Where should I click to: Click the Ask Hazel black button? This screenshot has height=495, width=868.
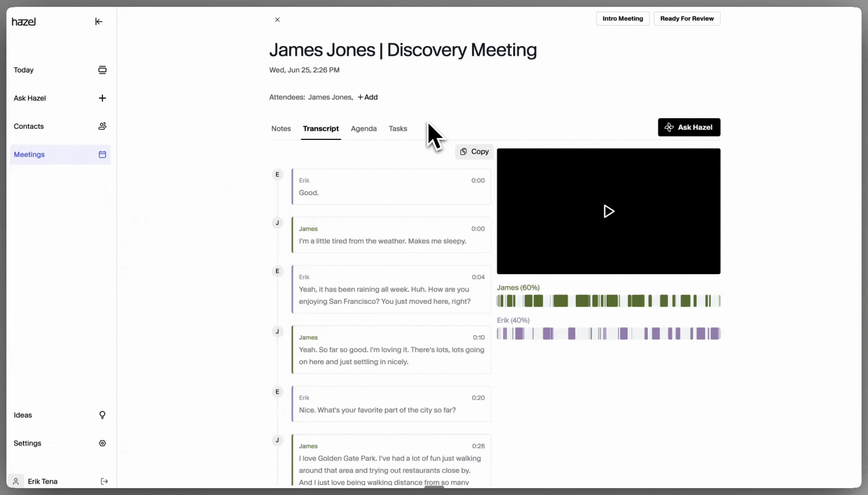[x=689, y=127]
